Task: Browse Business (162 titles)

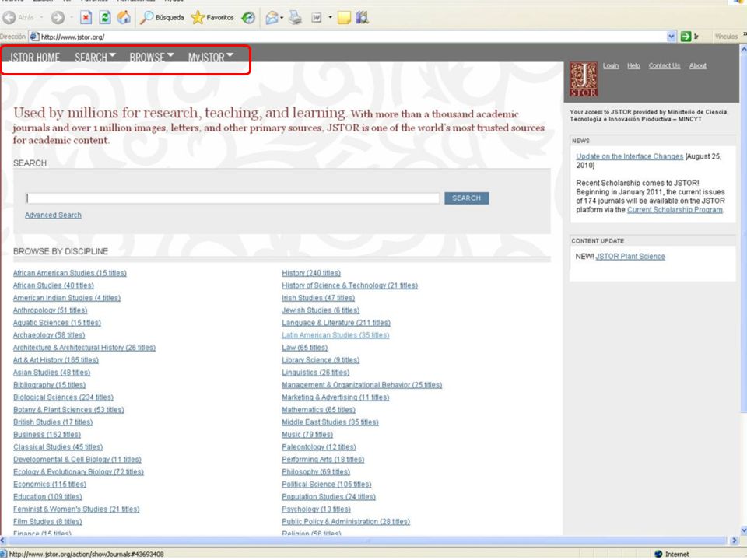Action: [47, 434]
